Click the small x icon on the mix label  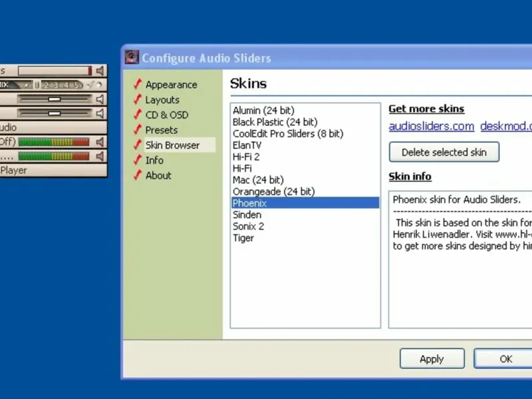[26, 85]
